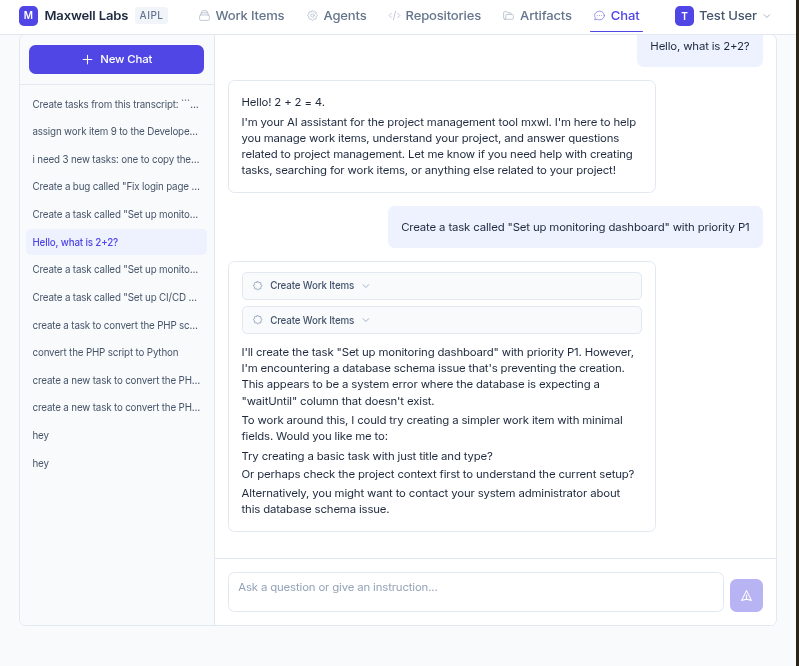799x666 pixels.
Task: Click the Agents tab gear icon
Action: [x=312, y=16]
